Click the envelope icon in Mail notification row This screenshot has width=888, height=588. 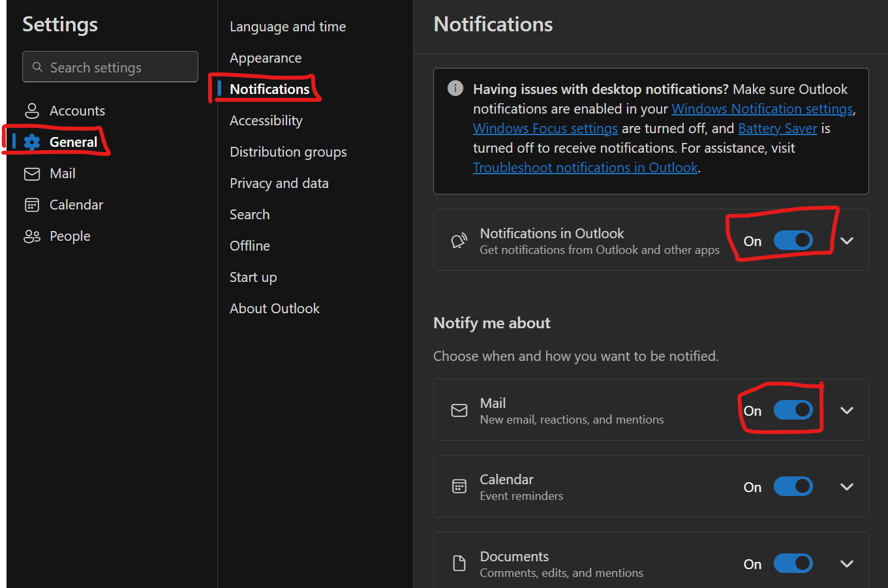click(x=459, y=410)
